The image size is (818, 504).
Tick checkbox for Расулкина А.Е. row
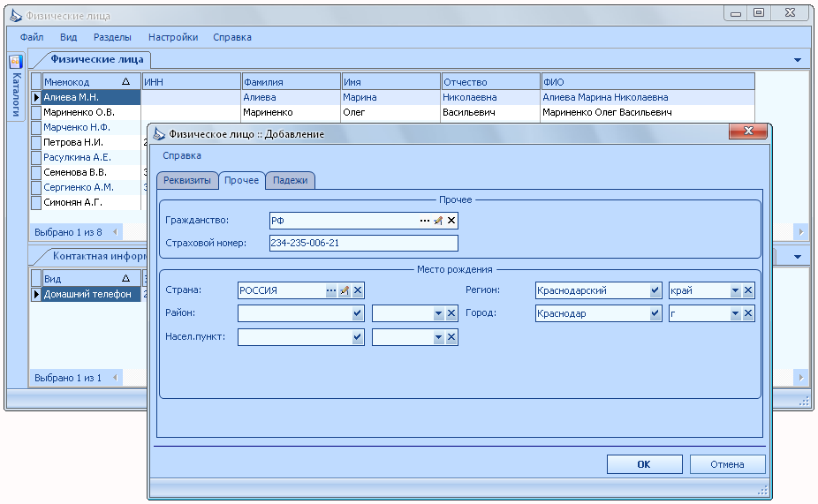click(x=36, y=157)
